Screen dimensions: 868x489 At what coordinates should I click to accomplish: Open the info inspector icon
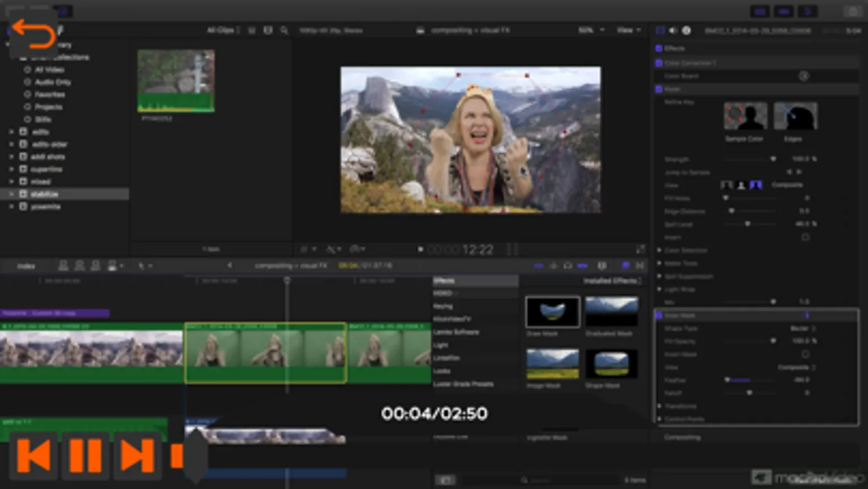[x=687, y=30]
